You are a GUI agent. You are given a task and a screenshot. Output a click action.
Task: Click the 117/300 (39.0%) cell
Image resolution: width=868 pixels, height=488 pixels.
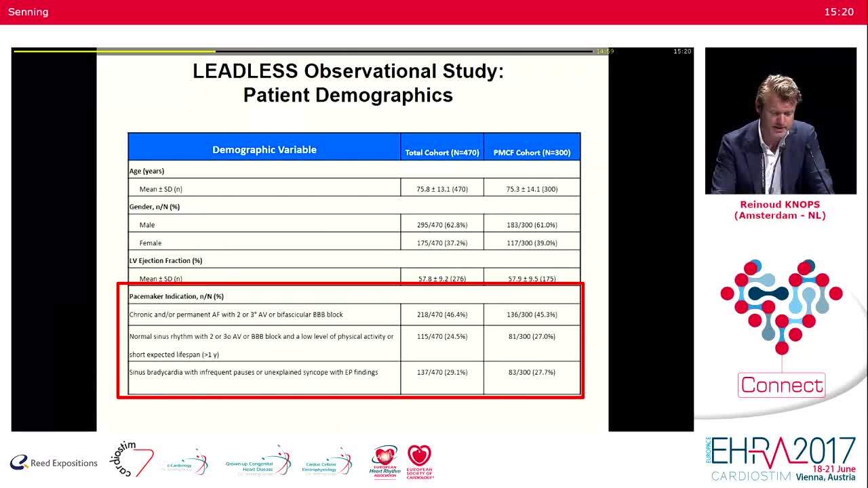(532, 243)
